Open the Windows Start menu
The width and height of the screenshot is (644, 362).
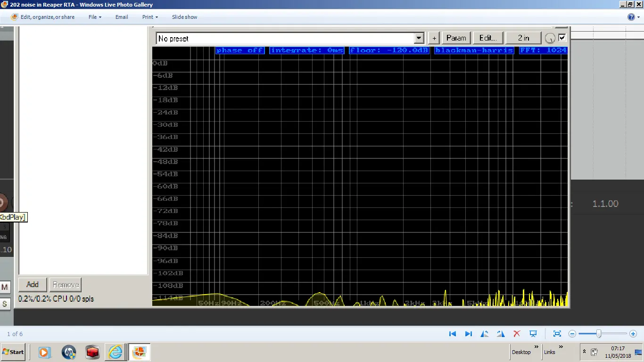pyautogui.click(x=13, y=352)
